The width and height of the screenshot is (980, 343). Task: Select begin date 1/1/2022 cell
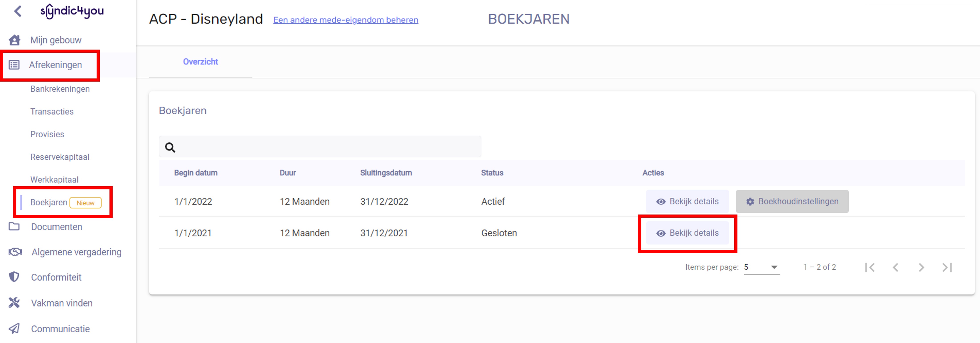click(x=193, y=201)
